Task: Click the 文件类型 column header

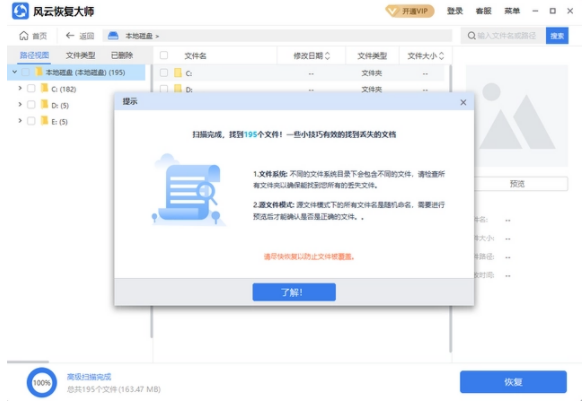Action: coord(372,56)
